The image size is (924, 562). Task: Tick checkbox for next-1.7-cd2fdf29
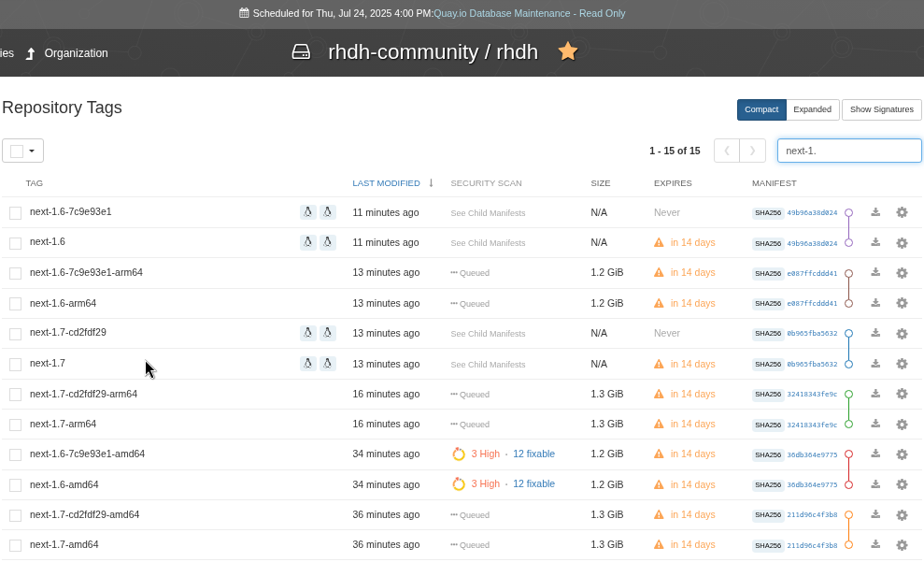(x=15, y=334)
